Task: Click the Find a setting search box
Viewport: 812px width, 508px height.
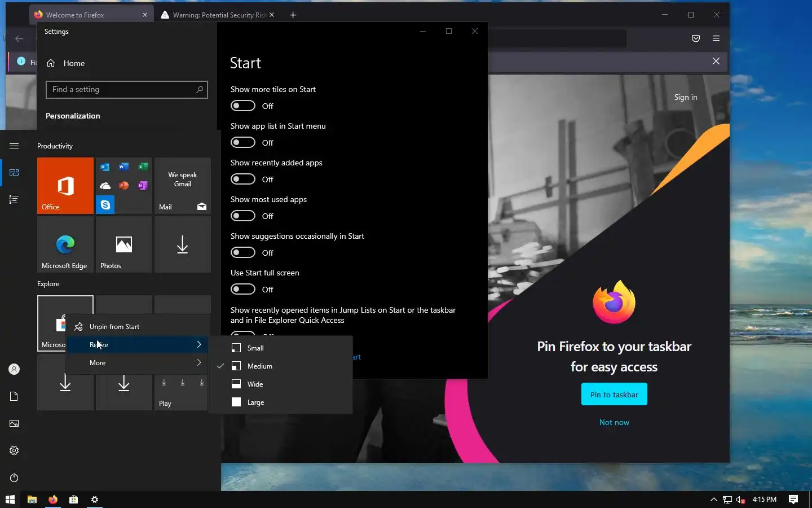Action: (x=127, y=89)
